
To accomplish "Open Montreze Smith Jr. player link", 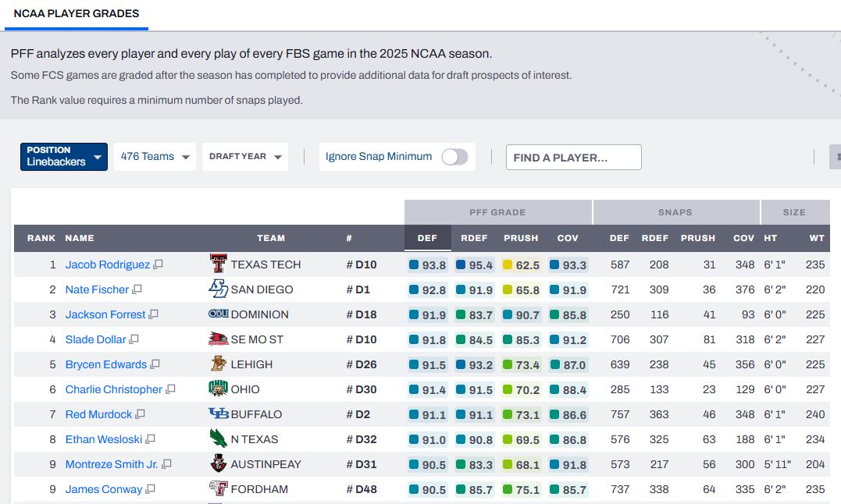I will point(112,464).
